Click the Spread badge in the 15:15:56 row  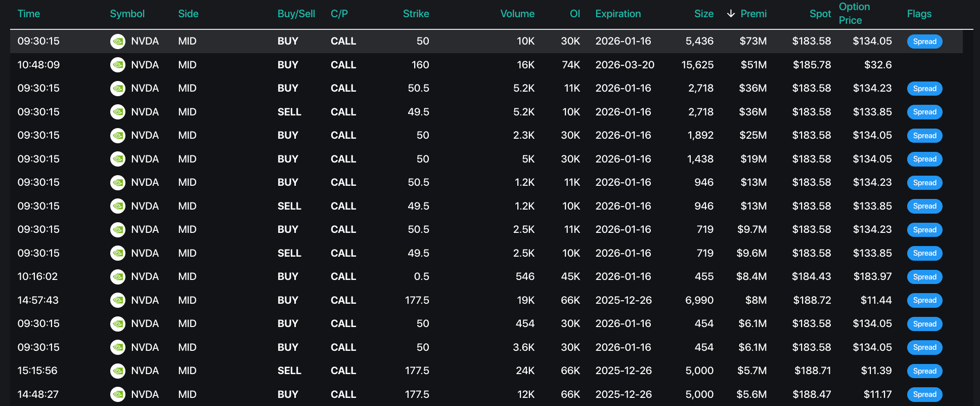pyautogui.click(x=924, y=371)
